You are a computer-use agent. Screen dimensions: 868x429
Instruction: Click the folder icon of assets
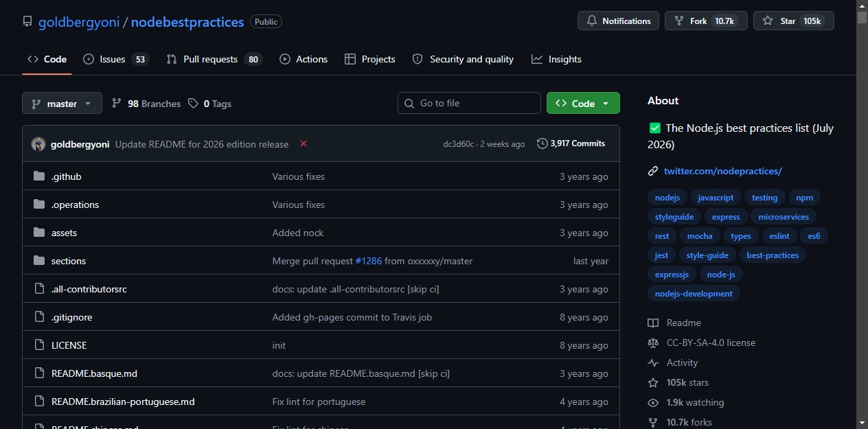[39, 233]
